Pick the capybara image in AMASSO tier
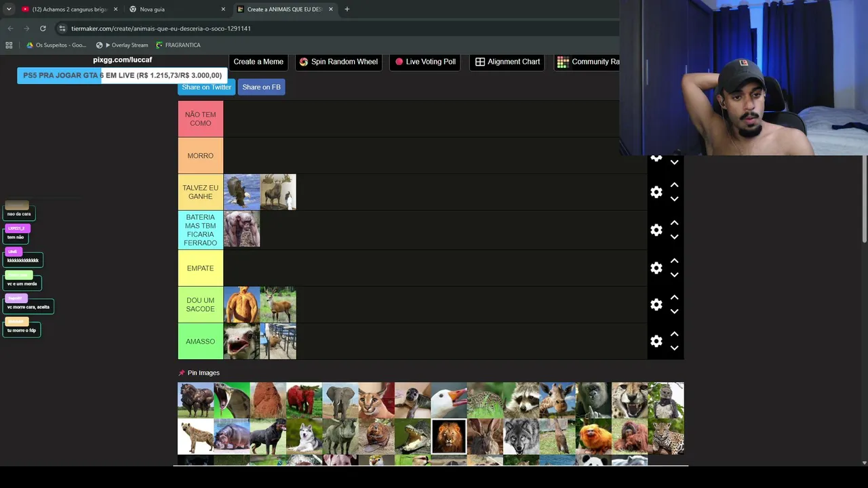The height and width of the screenshot is (488, 868). [278, 341]
